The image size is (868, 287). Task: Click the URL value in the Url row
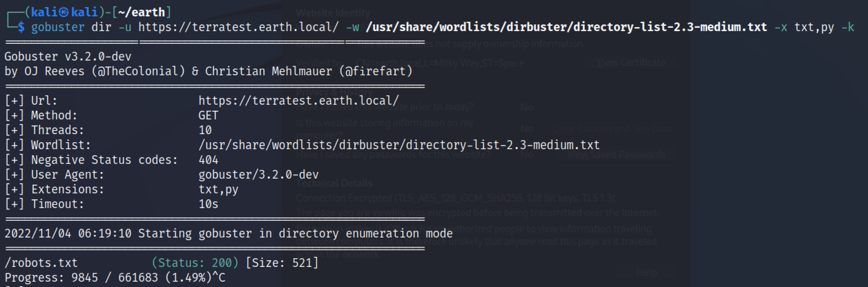[x=299, y=101]
